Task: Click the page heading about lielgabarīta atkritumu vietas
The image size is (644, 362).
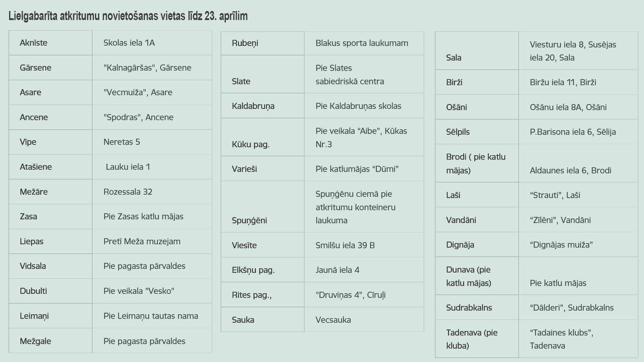Action: (x=128, y=16)
